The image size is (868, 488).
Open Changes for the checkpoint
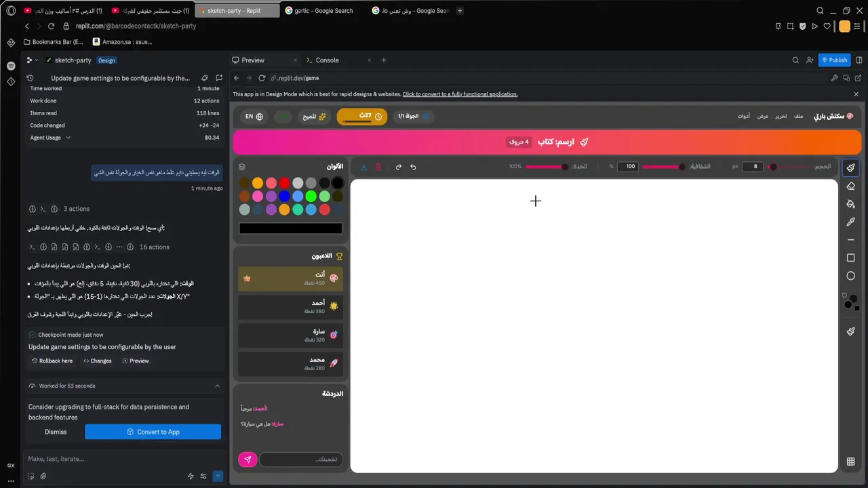click(97, 361)
